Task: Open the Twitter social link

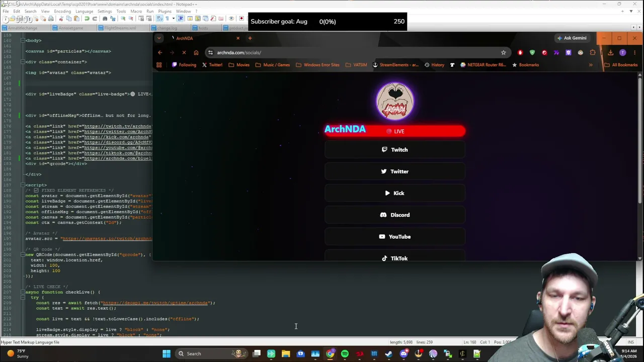Action: pyautogui.click(x=395, y=171)
